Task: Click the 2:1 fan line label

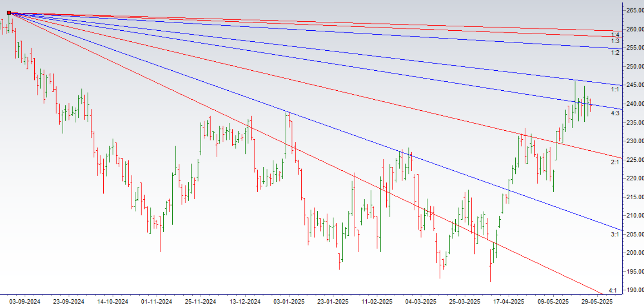Action: click(x=615, y=162)
